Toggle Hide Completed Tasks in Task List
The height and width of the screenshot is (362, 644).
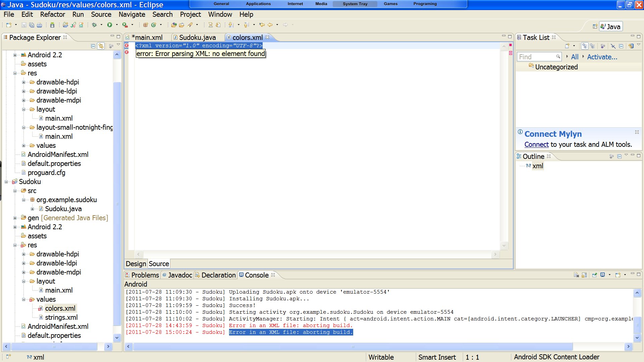(x=613, y=46)
